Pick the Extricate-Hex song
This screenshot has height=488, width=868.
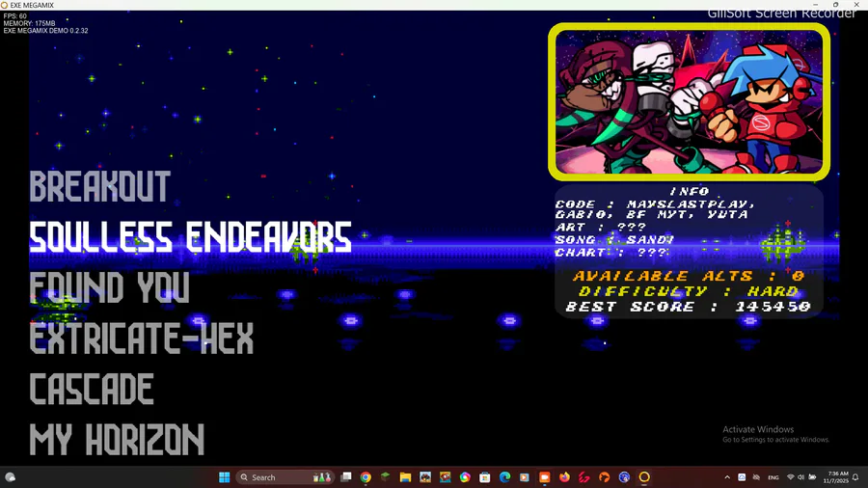click(x=141, y=339)
